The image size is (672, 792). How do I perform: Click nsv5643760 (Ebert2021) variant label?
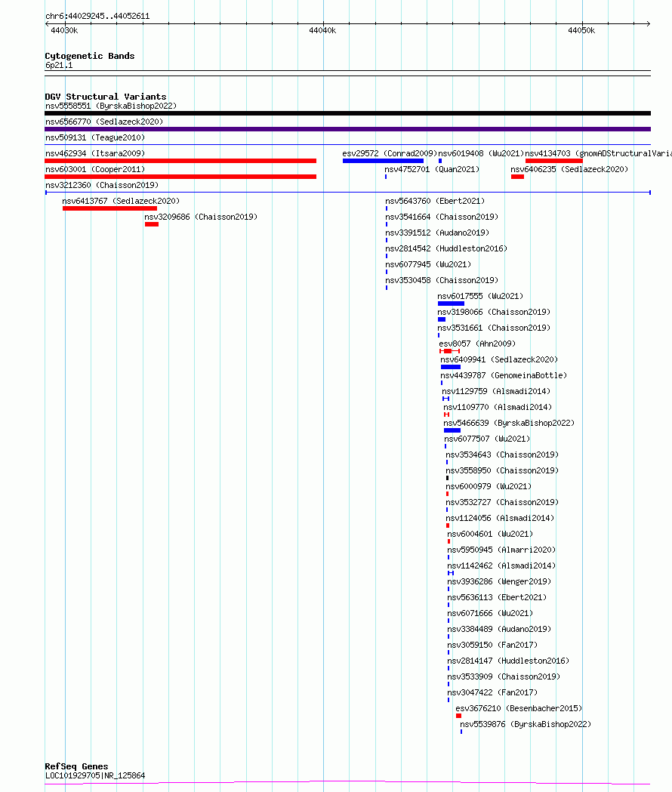(x=435, y=201)
